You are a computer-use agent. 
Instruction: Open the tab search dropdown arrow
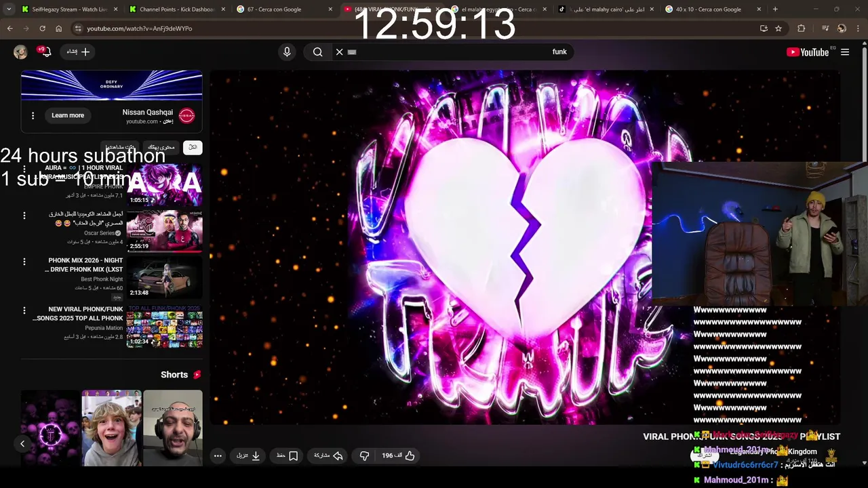coord(9,9)
